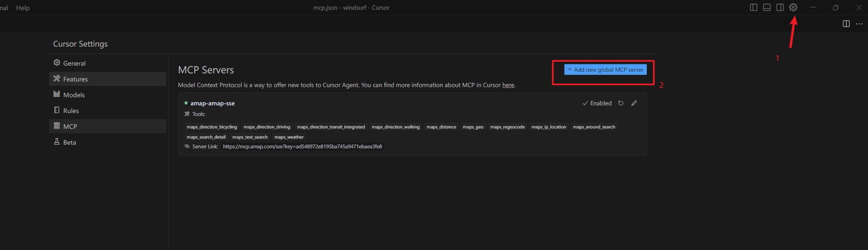
Task: Toggle the secondary sidebar layout icon
Action: 780,7
